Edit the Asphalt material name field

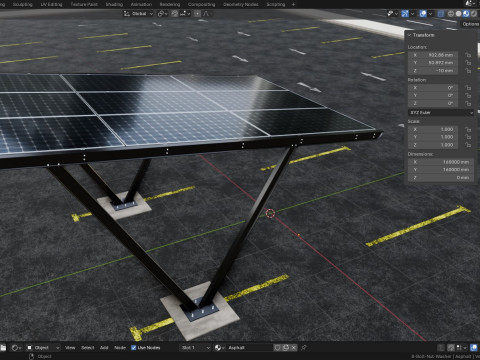coord(249,348)
